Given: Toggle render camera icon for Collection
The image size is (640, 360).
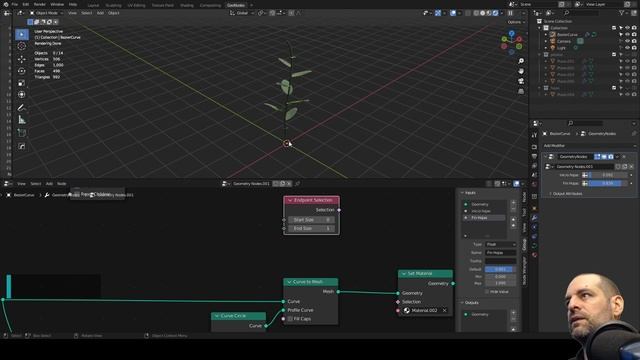Looking at the screenshot, I should (x=634, y=28).
